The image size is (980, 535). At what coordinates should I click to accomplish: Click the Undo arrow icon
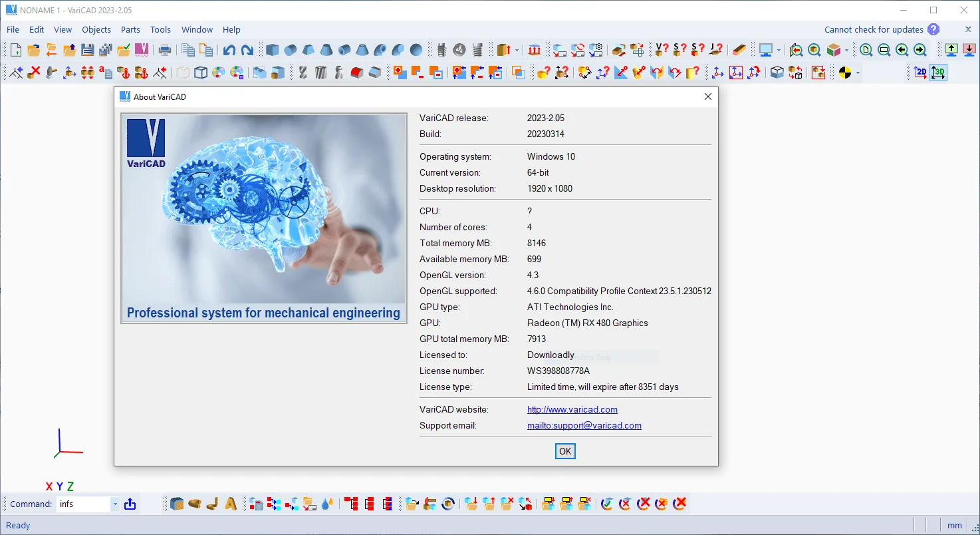point(229,50)
